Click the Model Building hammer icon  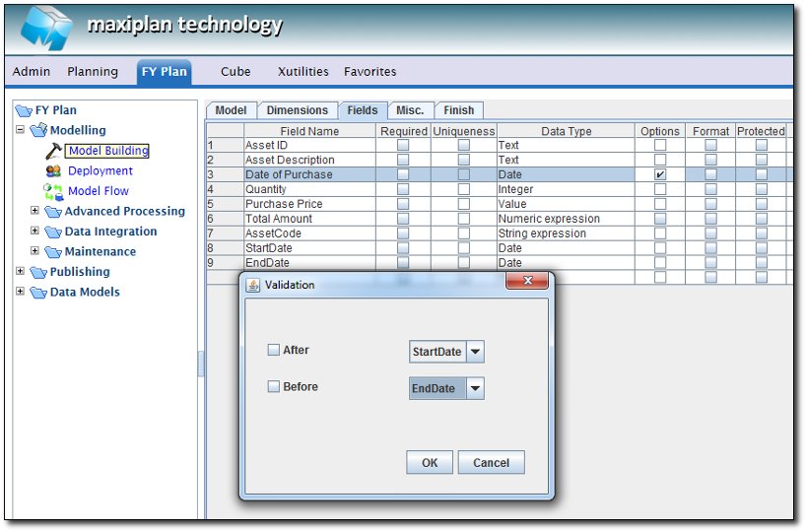pyautogui.click(x=52, y=151)
